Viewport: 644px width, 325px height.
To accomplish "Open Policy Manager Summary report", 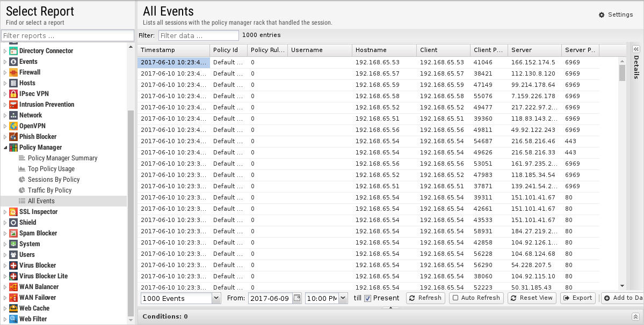I will [x=62, y=158].
